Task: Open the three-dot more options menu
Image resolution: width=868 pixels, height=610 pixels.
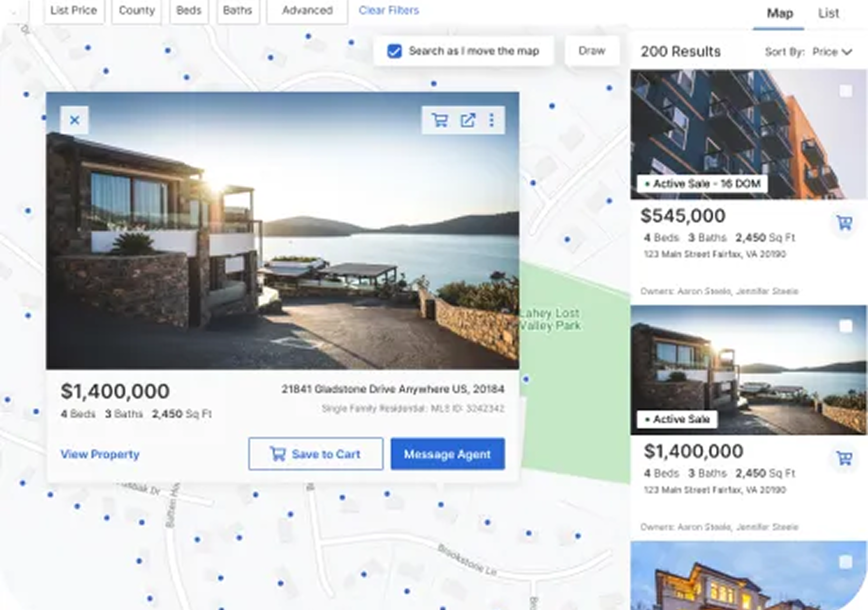Action: coord(492,120)
